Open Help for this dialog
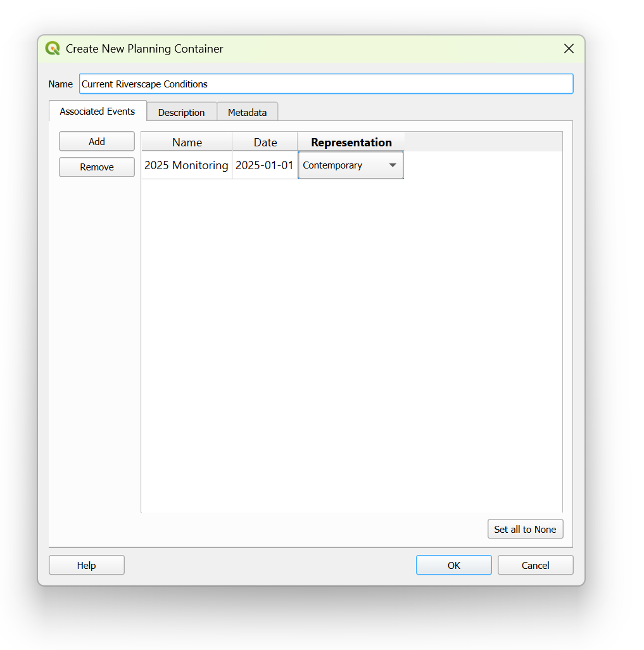Image resolution: width=644 pixels, height=650 pixels. coord(87,565)
